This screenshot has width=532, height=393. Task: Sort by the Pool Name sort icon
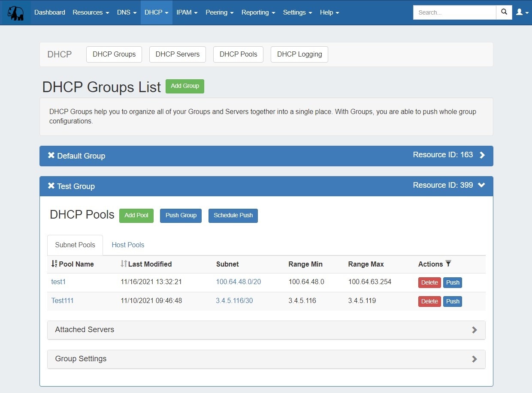tap(54, 264)
